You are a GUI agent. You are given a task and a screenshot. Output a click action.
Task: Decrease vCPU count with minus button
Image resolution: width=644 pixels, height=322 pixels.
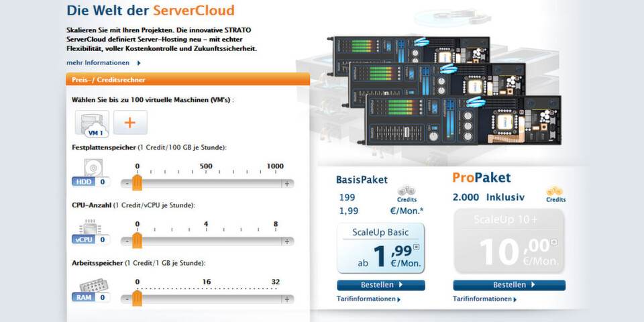click(127, 241)
